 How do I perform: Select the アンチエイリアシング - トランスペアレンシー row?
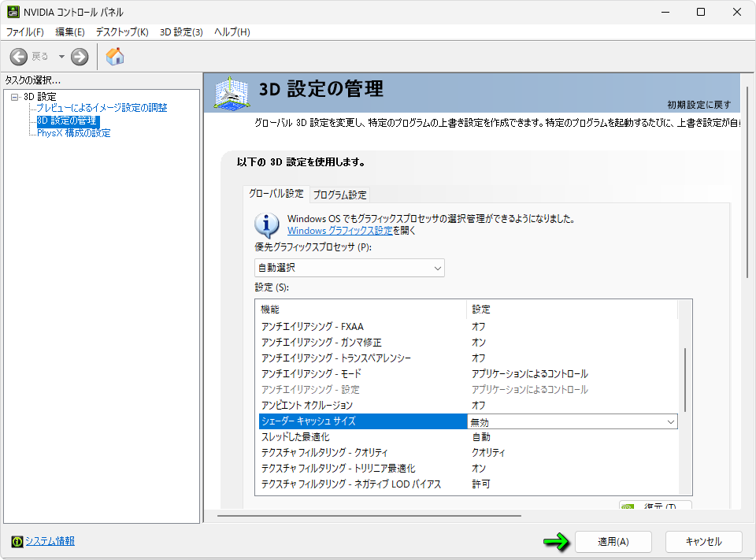point(468,358)
